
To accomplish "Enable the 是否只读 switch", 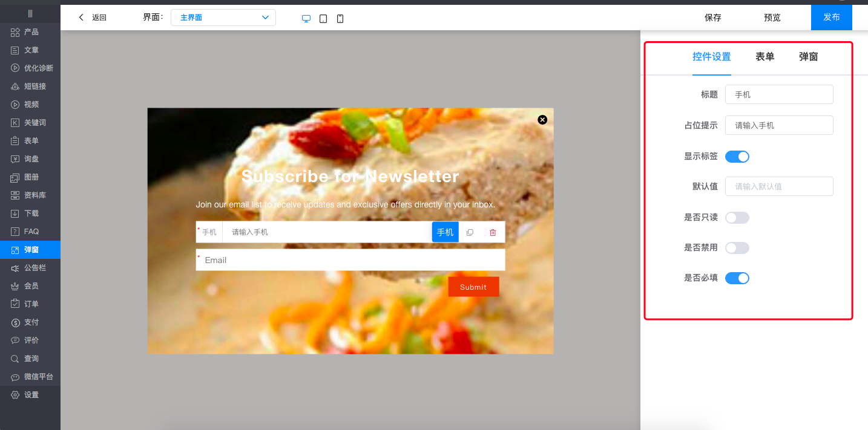I will point(737,218).
